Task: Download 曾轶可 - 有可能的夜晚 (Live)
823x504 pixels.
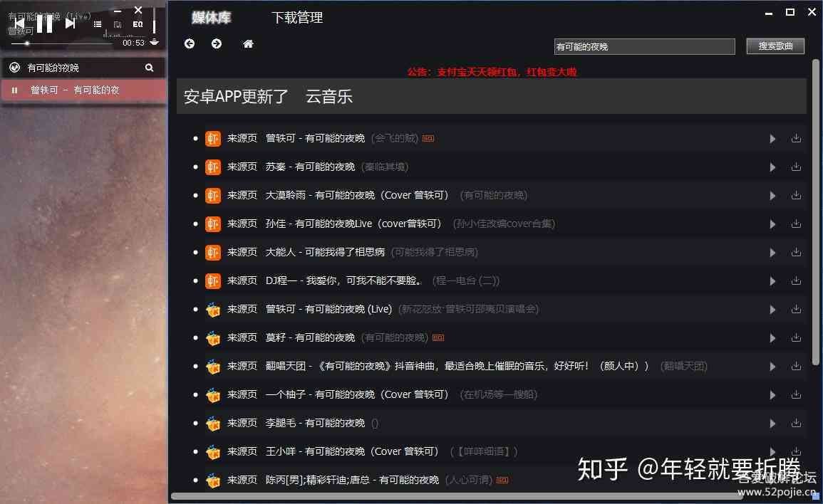Action: click(796, 310)
